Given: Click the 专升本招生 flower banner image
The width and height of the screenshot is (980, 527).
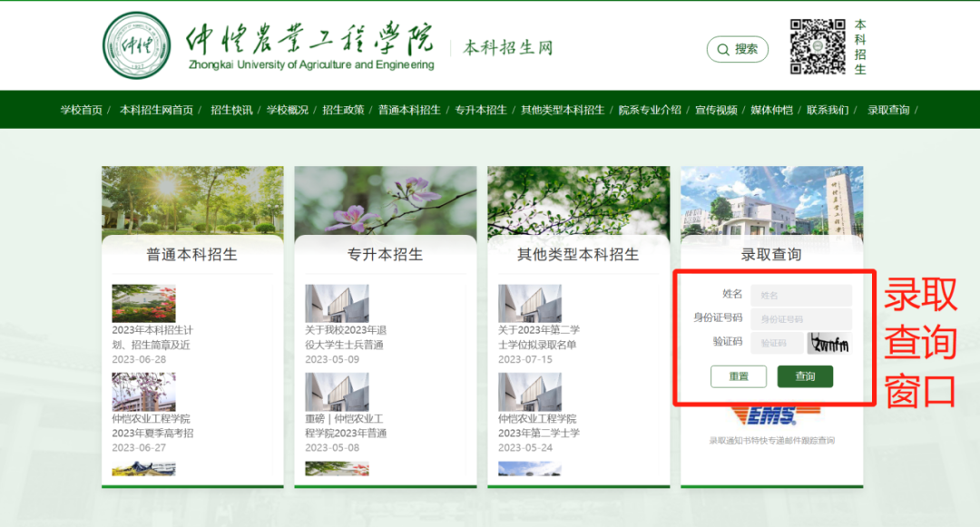Looking at the screenshot, I should pyautogui.click(x=385, y=200).
